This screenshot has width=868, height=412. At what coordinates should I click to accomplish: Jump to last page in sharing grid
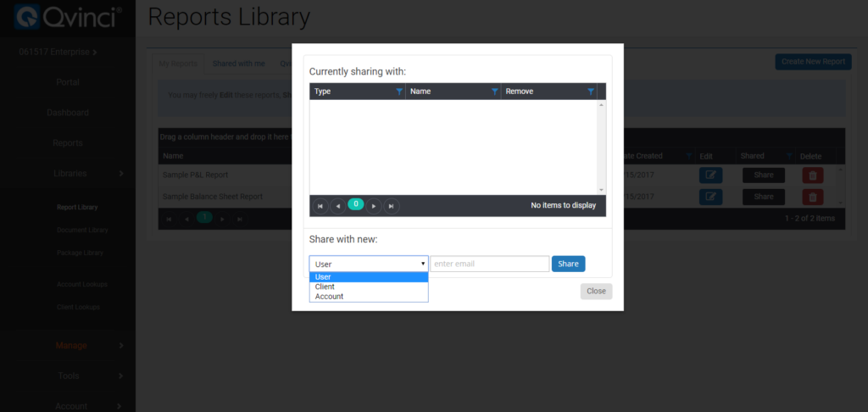(391, 206)
